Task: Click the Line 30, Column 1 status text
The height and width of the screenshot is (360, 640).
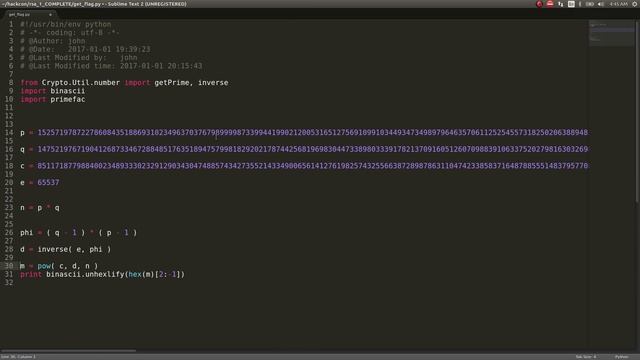Action: (18, 357)
